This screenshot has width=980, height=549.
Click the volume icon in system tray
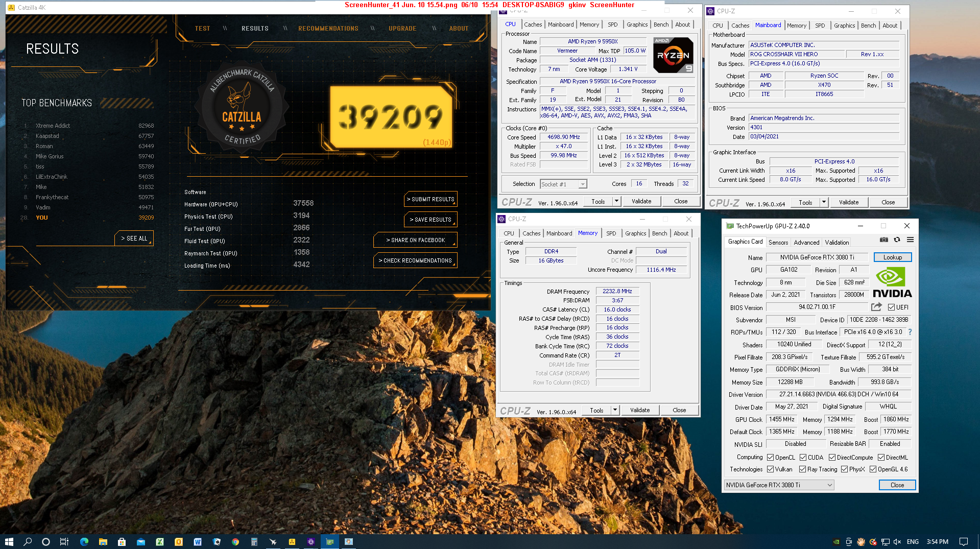pyautogui.click(x=897, y=542)
